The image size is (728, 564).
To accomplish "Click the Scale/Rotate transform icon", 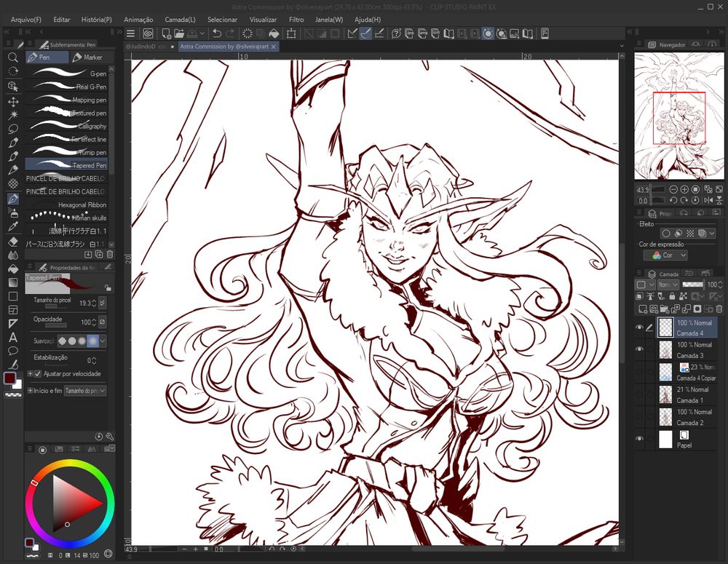I will [x=291, y=33].
